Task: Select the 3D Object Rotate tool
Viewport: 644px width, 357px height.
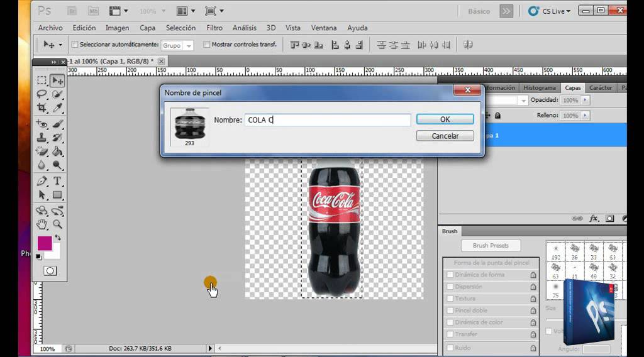Action: click(x=42, y=211)
